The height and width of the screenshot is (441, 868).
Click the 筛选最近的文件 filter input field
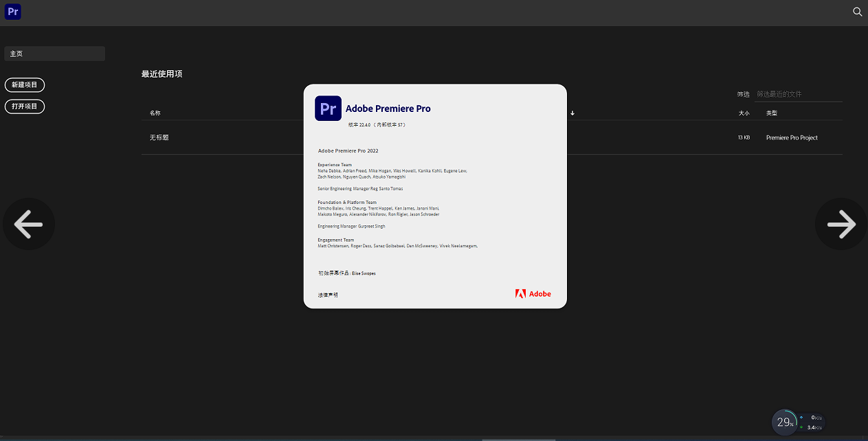click(799, 94)
